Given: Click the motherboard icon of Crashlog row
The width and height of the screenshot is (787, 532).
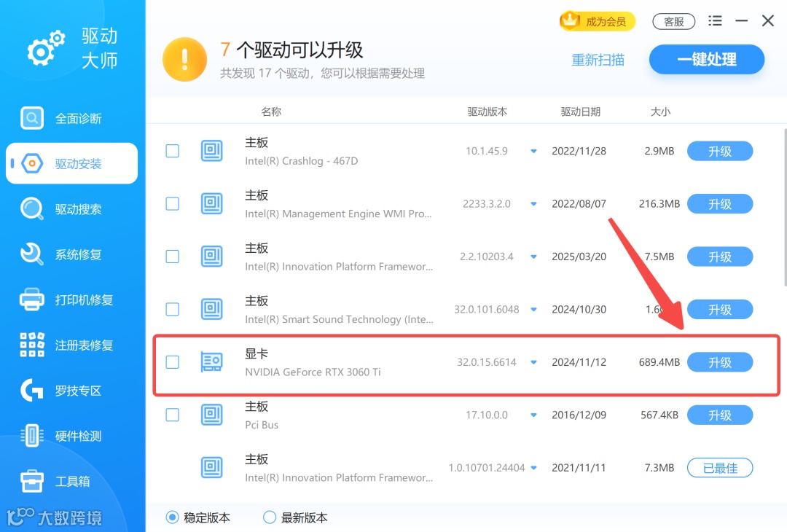Looking at the screenshot, I should (212, 151).
